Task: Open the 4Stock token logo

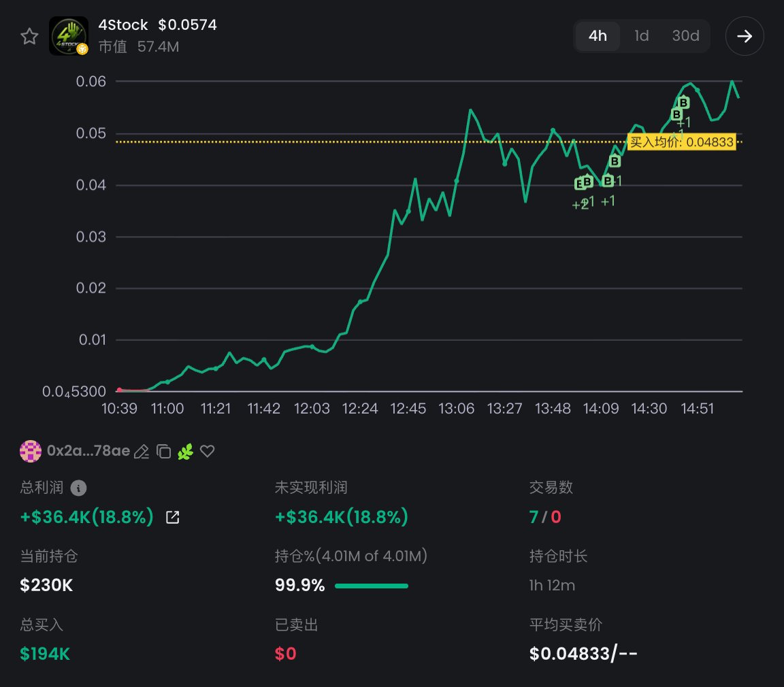Action: click(69, 36)
